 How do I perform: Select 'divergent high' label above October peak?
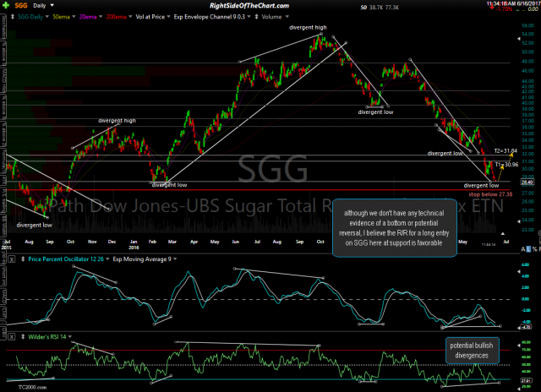coord(308,27)
